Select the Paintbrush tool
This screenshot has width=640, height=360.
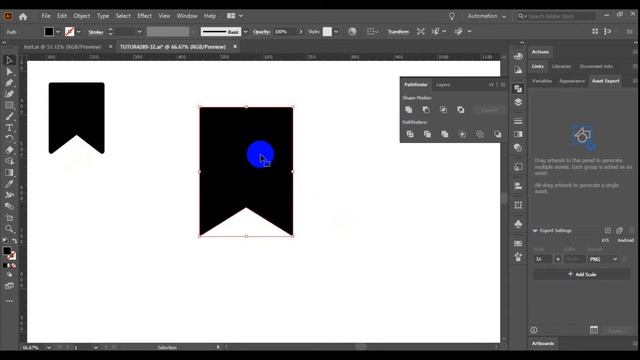click(x=9, y=117)
